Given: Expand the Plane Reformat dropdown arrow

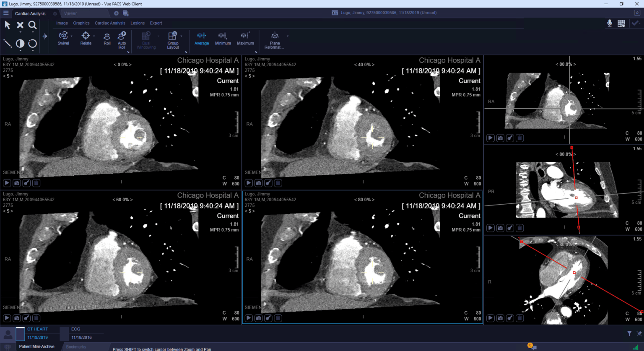Looking at the screenshot, I should tap(288, 36).
